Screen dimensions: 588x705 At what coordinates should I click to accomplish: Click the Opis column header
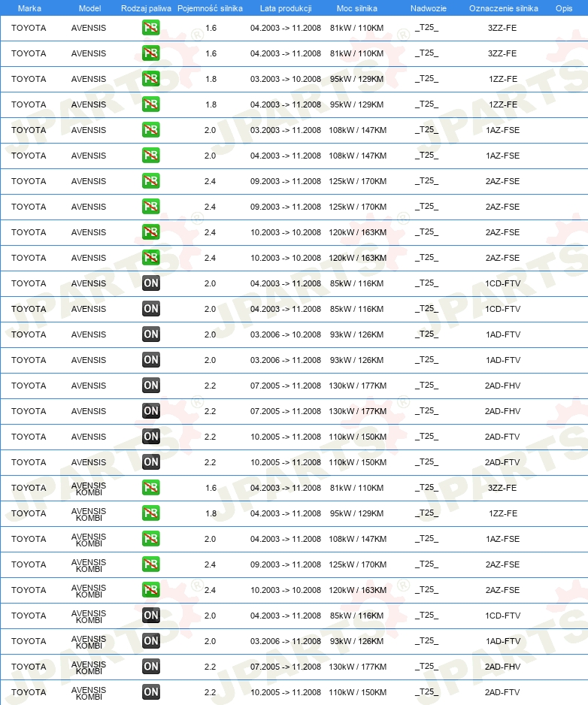coord(564,8)
